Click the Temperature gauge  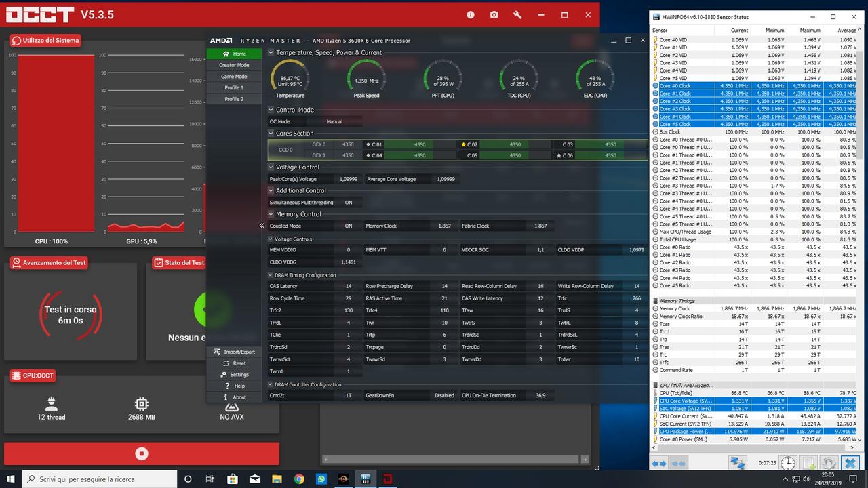[x=290, y=79]
